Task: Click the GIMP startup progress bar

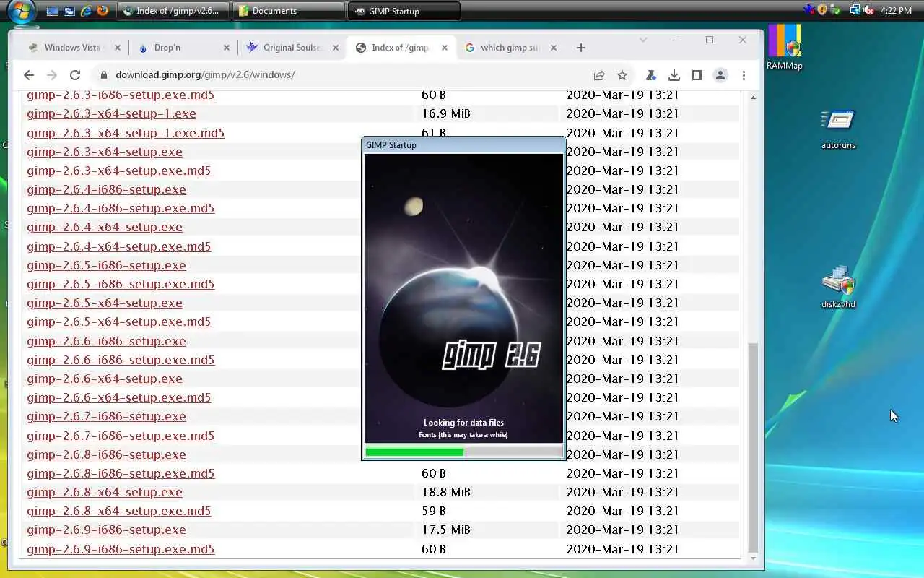Action: click(x=463, y=452)
